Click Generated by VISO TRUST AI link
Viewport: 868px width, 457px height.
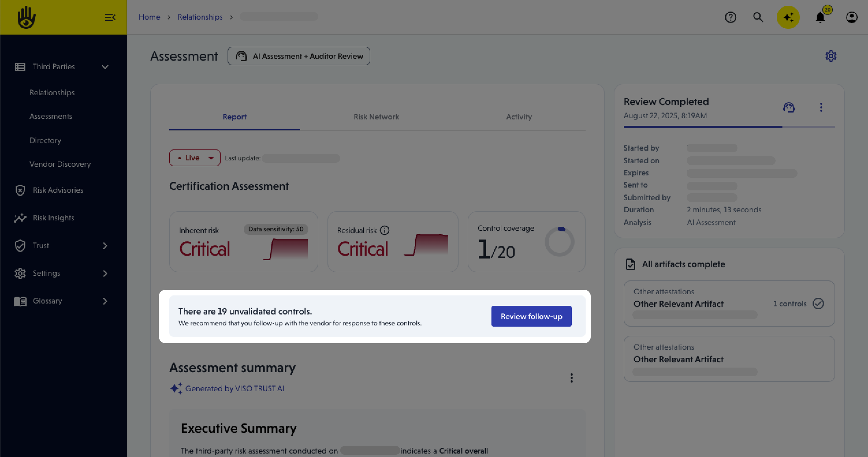[234, 388]
